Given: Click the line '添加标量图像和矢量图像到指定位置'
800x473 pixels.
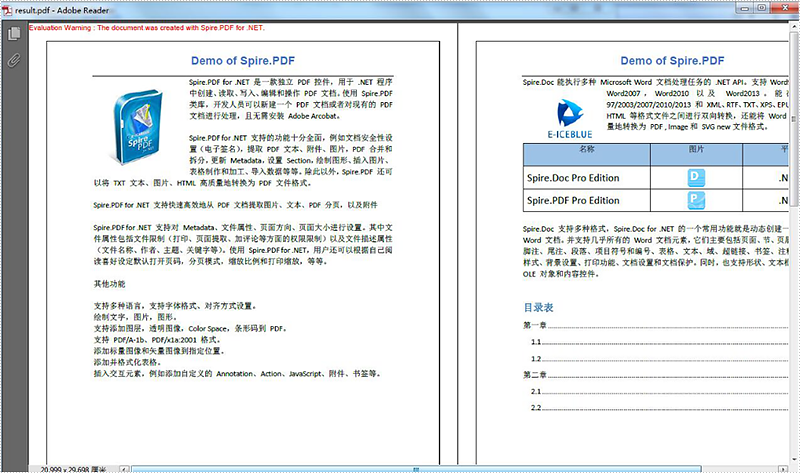Looking at the screenshot, I should pyautogui.click(x=159, y=351).
